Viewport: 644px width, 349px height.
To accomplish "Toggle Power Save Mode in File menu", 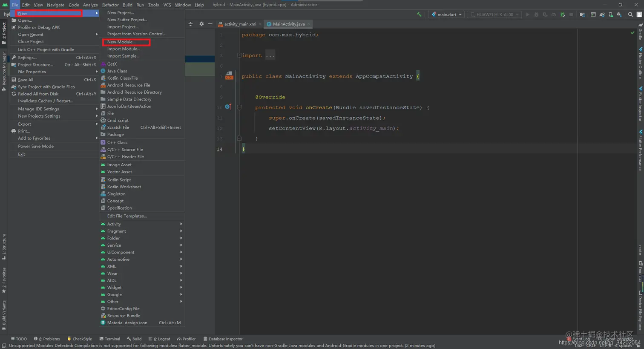I will coord(55,146).
